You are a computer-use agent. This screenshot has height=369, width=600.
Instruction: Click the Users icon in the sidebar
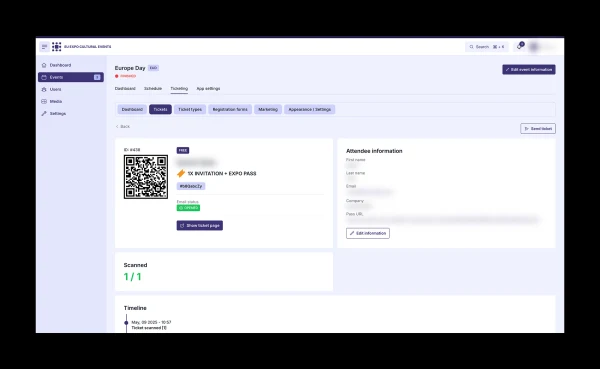[x=44, y=89]
